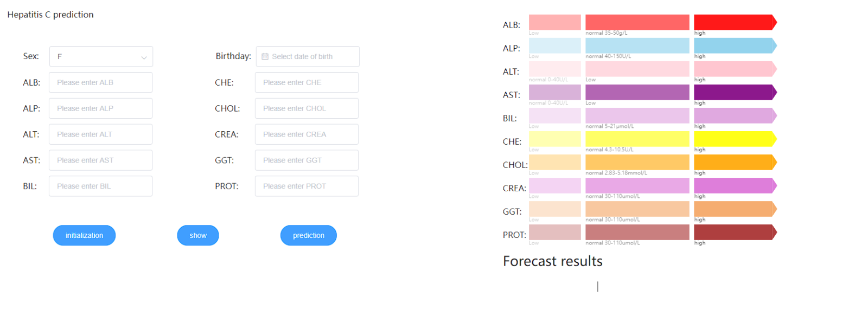Click the ALP input field
Screen dimensions: 868x310
[100, 108]
